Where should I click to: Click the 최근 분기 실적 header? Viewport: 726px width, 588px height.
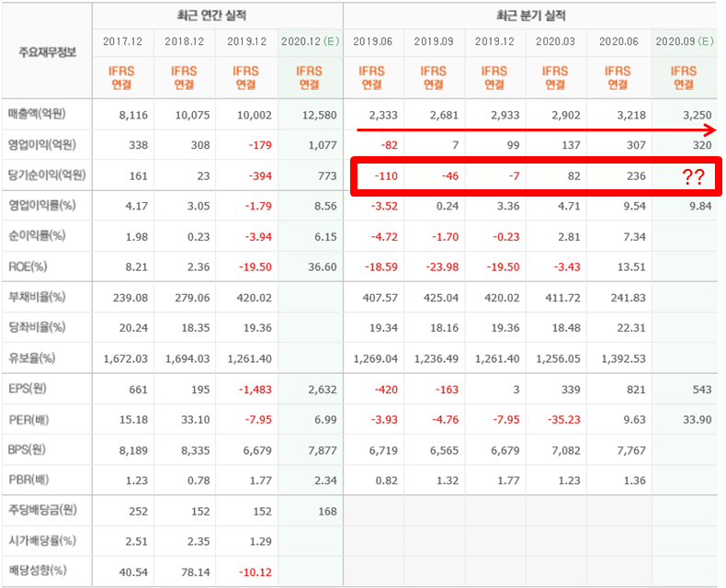(530, 16)
